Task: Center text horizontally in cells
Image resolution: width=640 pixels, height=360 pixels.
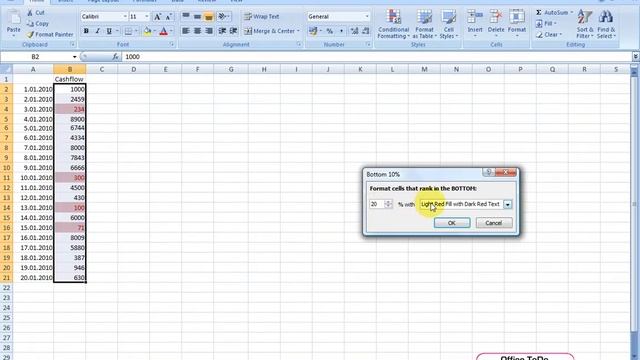Action: (x=197, y=31)
